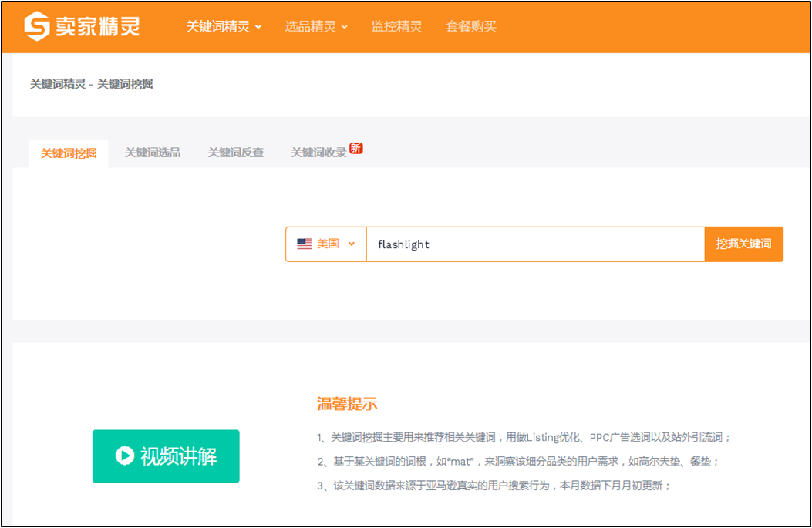Click the 关键词精灵 - 关键词挖掘 breadcrumb

pyautogui.click(x=91, y=84)
